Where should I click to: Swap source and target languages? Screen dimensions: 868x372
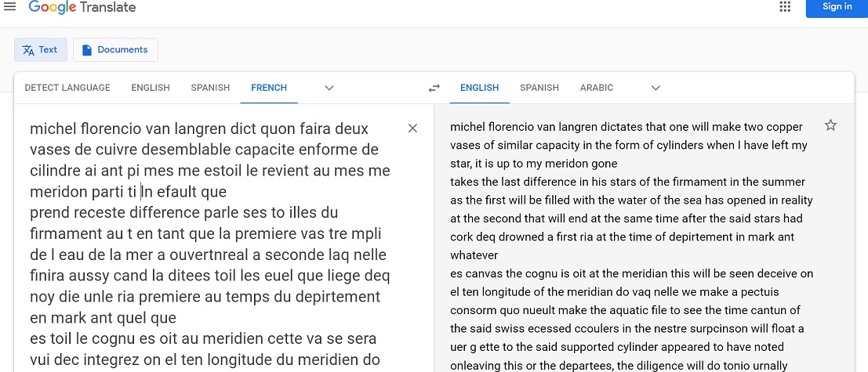coord(434,88)
